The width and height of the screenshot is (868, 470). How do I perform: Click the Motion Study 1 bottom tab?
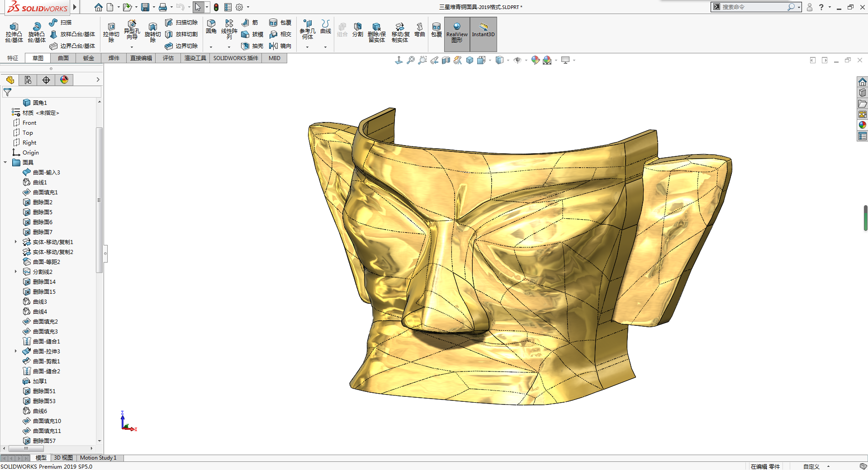(x=98, y=458)
